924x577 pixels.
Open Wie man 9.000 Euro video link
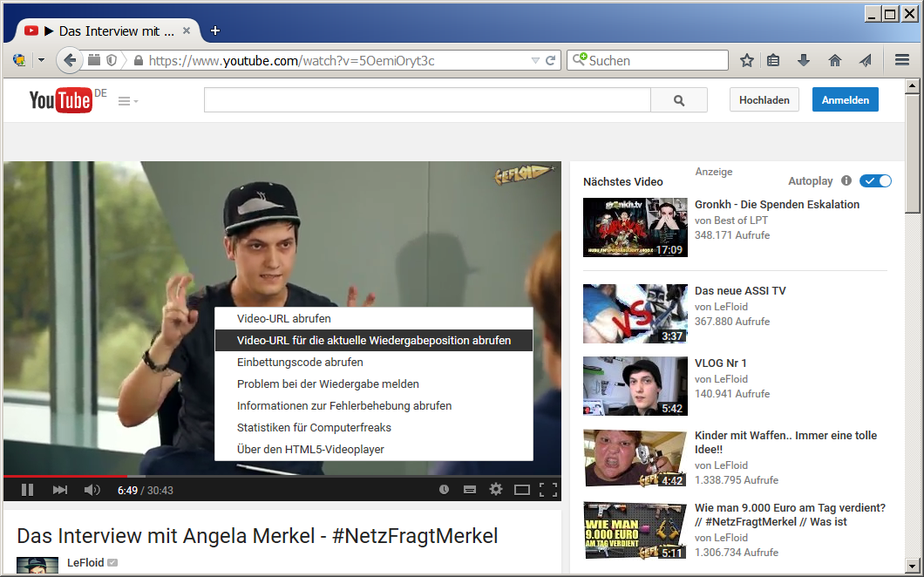790,514
